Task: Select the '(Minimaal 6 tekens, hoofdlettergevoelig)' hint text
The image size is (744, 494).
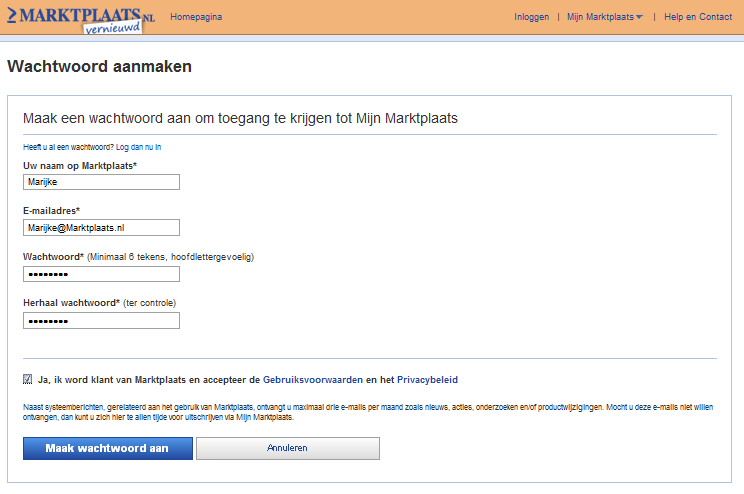Action: tap(171, 257)
